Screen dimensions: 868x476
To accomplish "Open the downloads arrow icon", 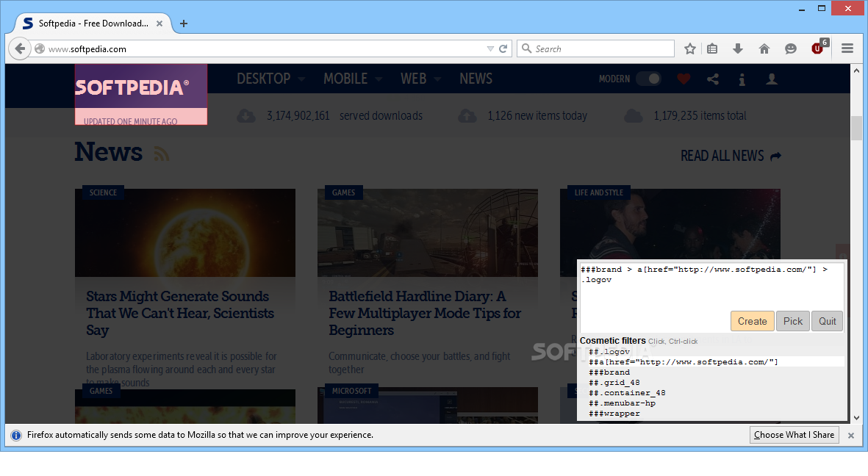I will point(738,48).
